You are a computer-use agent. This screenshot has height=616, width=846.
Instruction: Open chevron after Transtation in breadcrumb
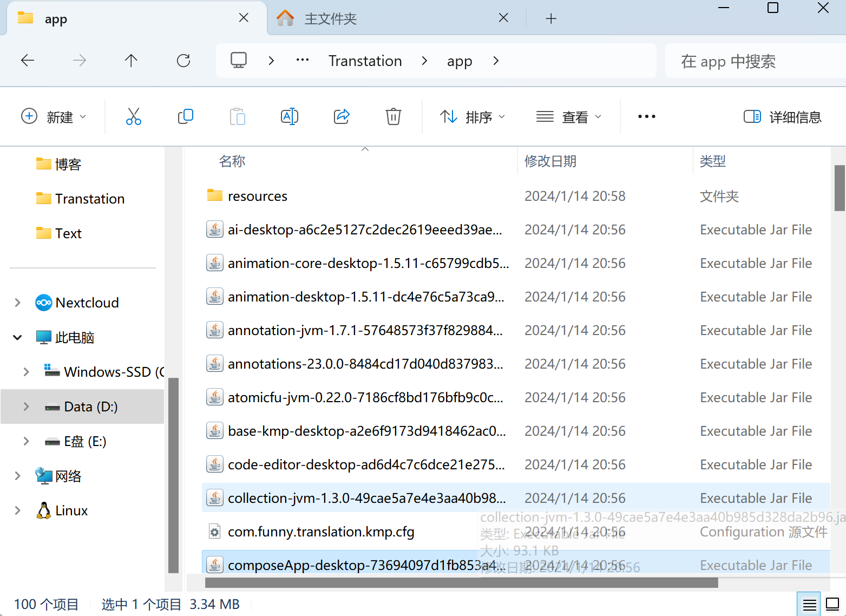pos(425,61)
